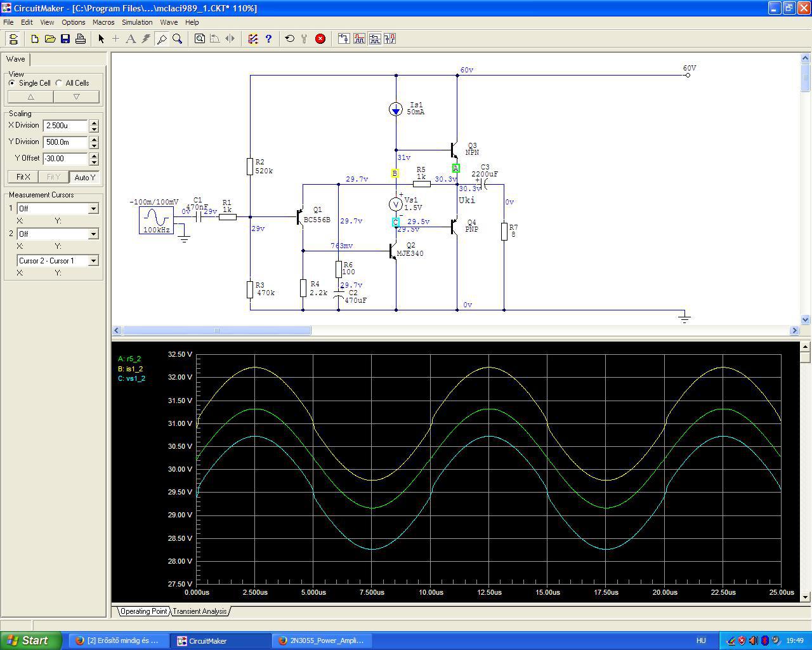Click the zoom magnifier tool
The height and width of the screenshot is (650, 812).
coord(178,39)
